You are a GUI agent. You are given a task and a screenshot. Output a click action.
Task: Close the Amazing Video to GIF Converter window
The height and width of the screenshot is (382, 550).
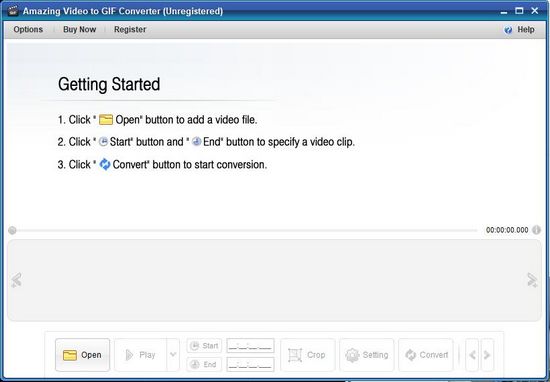click(535, 11)
